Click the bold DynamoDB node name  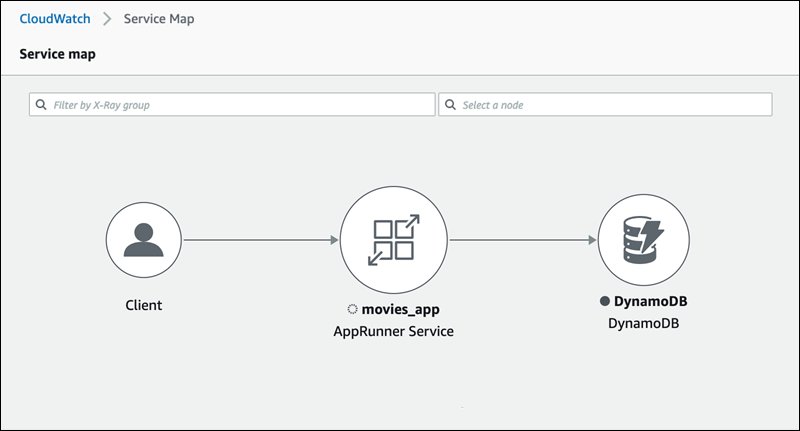(x=650, y=301)
